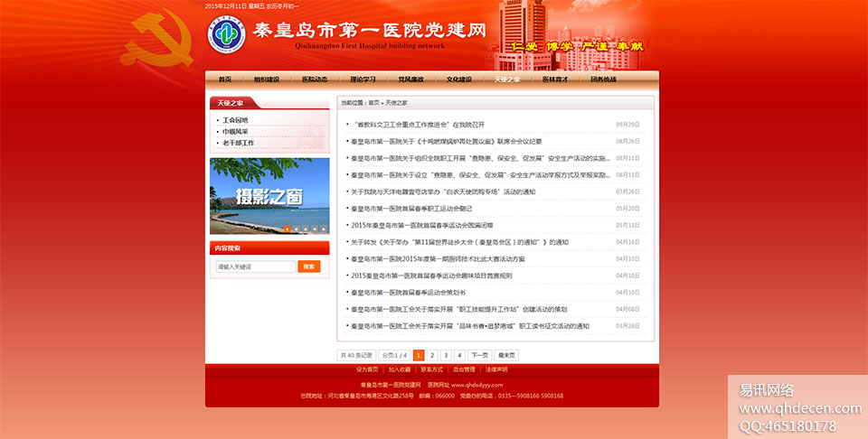Click the 最末页 last page button
This screenshot has width=868, height=439.
[x=506, y=356]
